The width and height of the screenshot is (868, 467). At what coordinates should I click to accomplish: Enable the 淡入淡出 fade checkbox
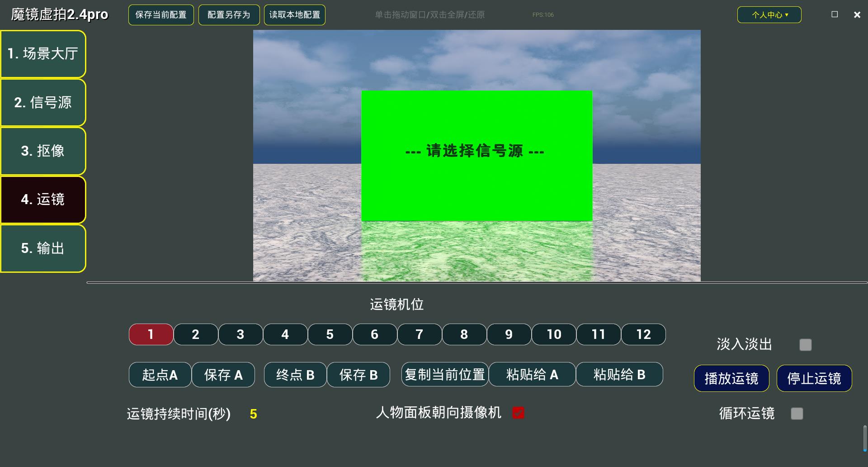point(806,345)
